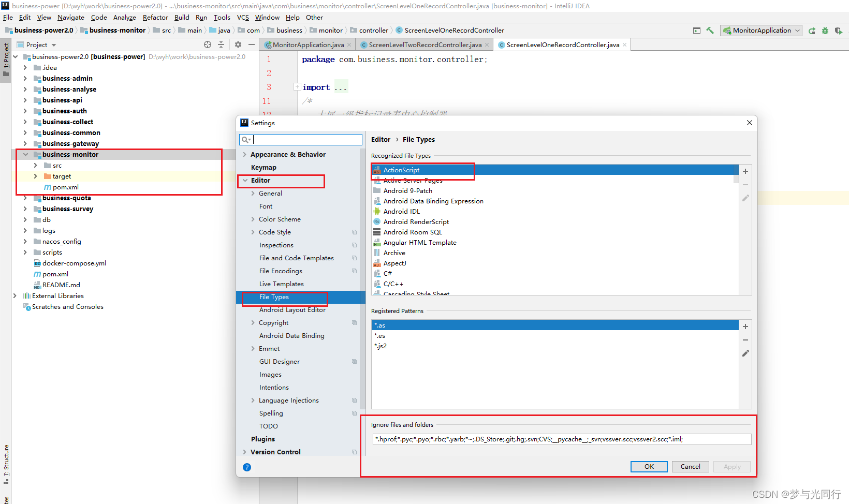The width and height of the screenshot is (849, 504).
Task: Expand the target folder
Action: pos(36,176)
